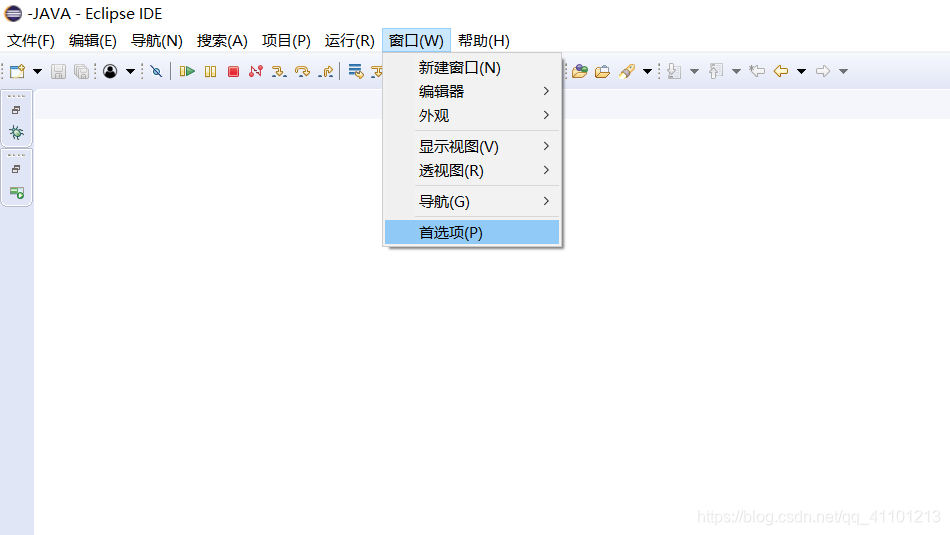Expand the 显示视图(V) submenu

point(472,147)
